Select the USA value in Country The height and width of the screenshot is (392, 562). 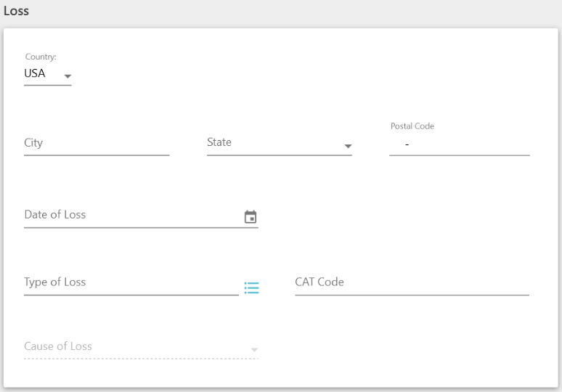pyautogui.click(x=35, y=73)
